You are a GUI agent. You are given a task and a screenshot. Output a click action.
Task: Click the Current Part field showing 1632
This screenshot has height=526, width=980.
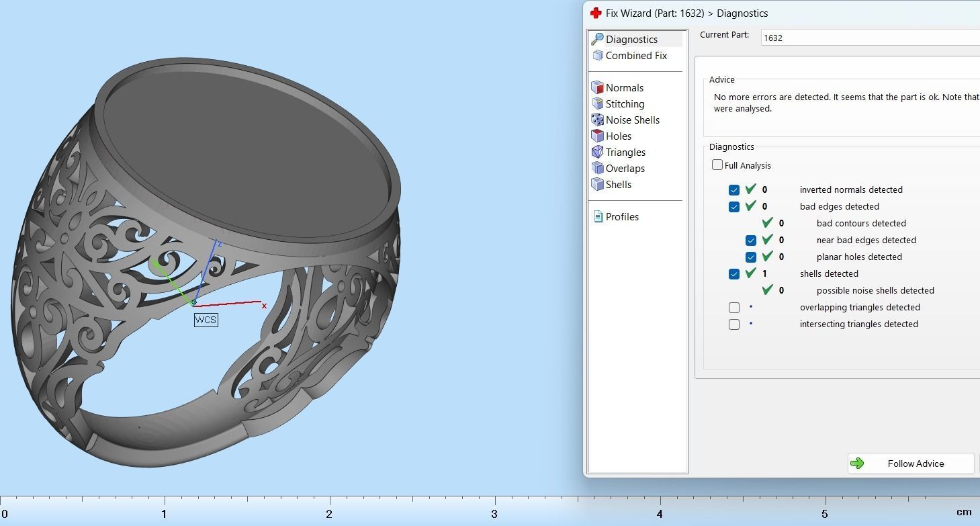871,38
